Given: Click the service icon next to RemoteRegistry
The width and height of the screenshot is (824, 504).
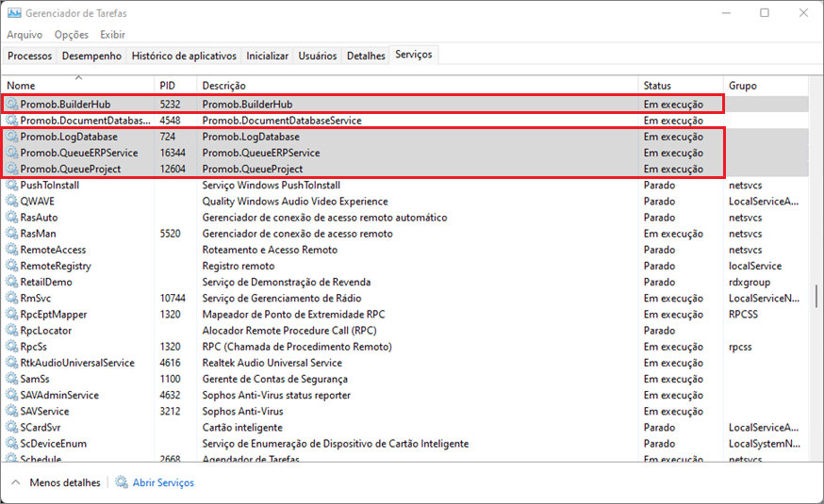Looking at the screenshot, I should [11, 266].
